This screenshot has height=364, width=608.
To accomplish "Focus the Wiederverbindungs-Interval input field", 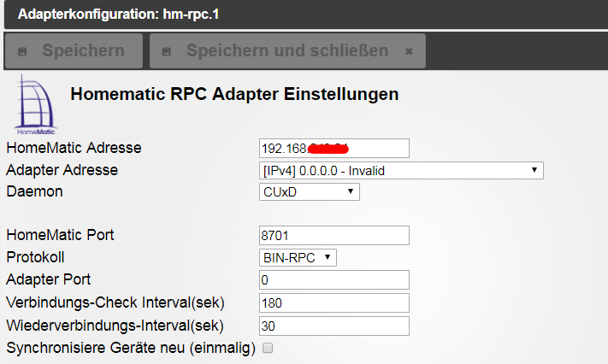I will pos(334,326).
